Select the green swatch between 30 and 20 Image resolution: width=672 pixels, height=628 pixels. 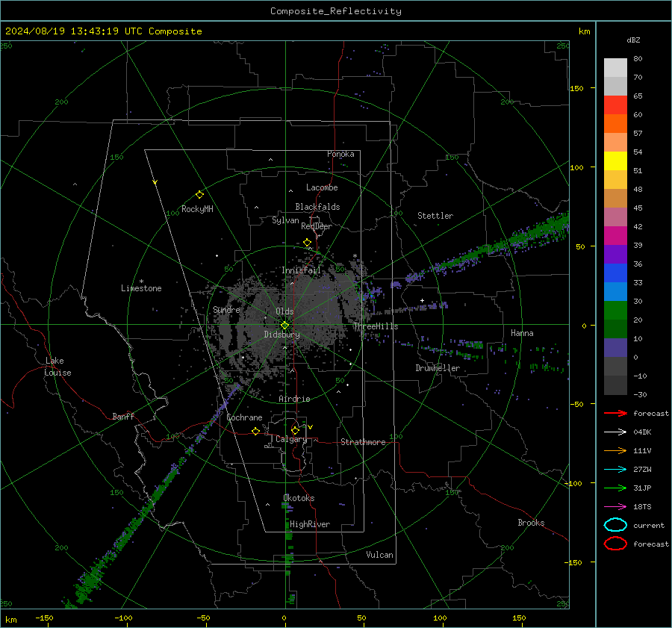click(615, 311)
